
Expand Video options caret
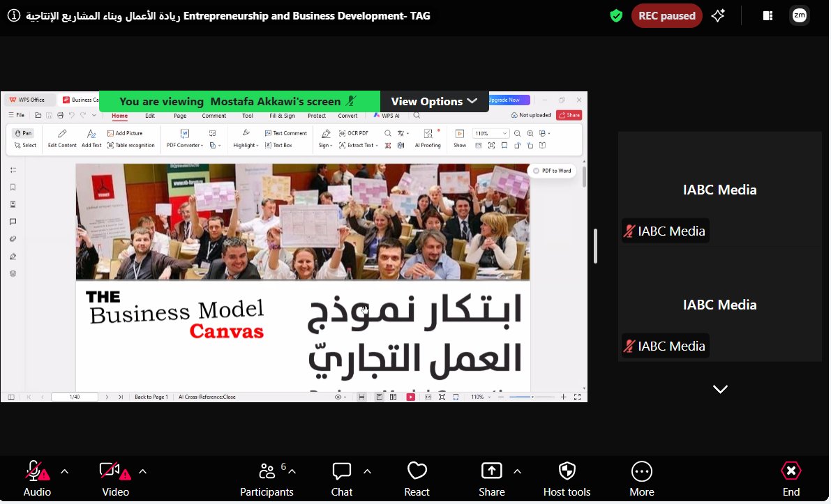click(x=142, y=471)
